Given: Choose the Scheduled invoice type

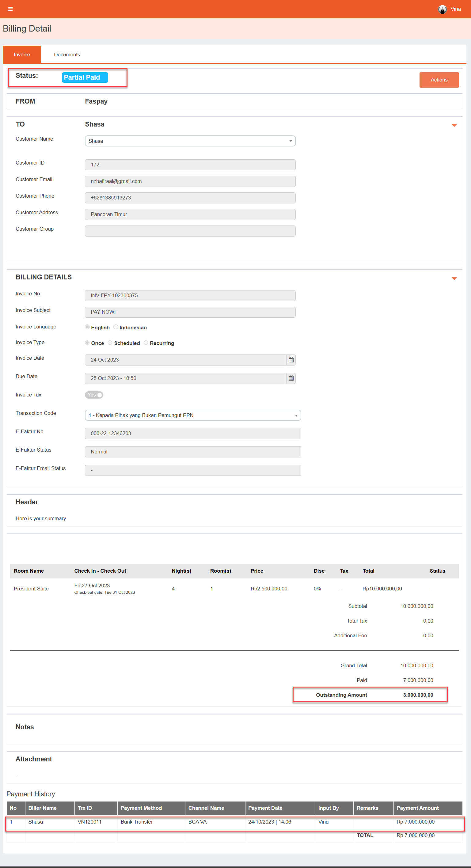Looking at the screenshot, I should 110,343.
